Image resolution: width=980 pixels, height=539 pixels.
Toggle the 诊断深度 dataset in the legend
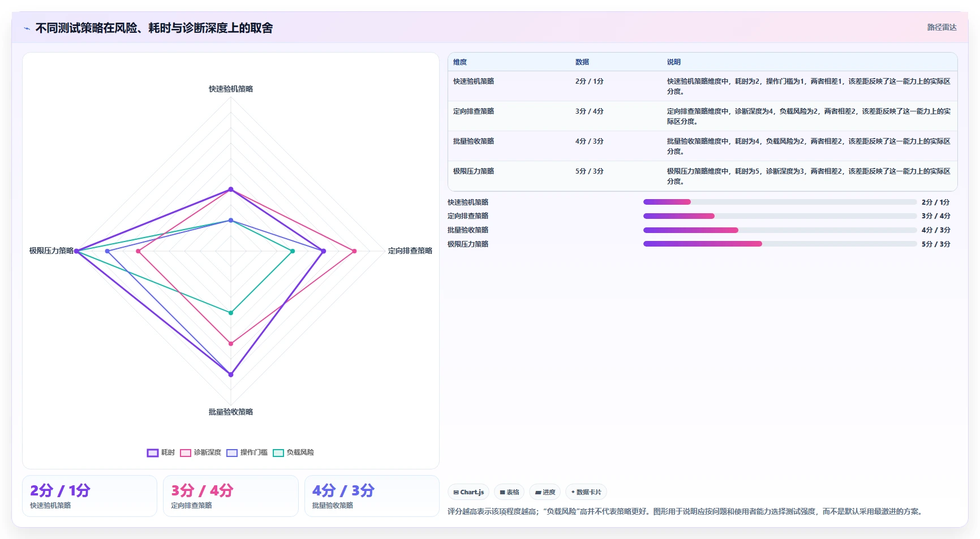tap(200, 452)
